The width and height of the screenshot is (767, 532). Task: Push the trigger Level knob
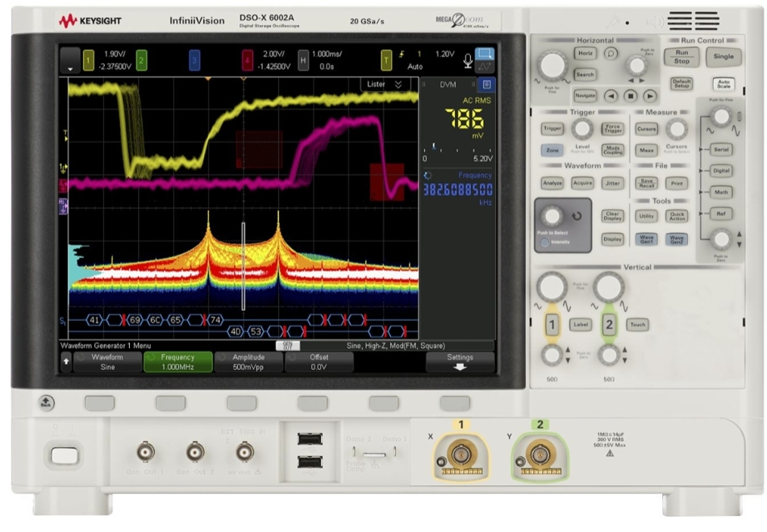[582, 129]
